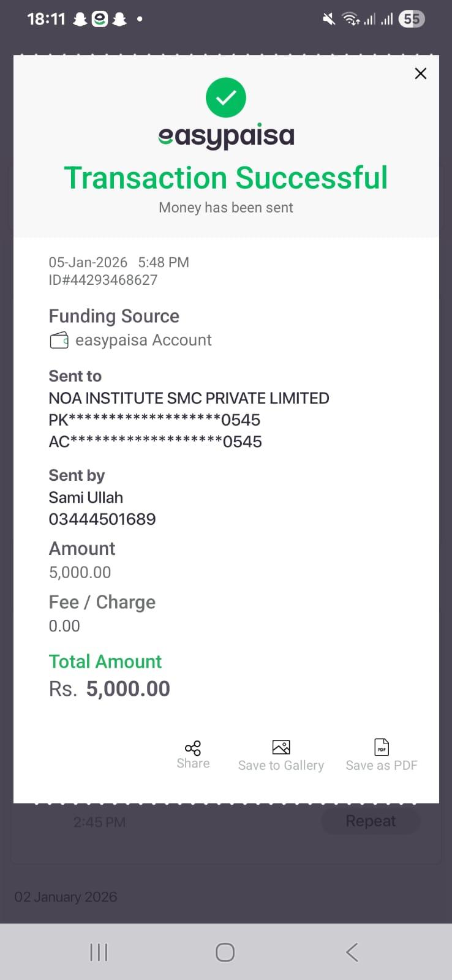Tap the easypaisa notification icon in status bar
This screenshot has height=980, width=452.
(x=100, y=20)
